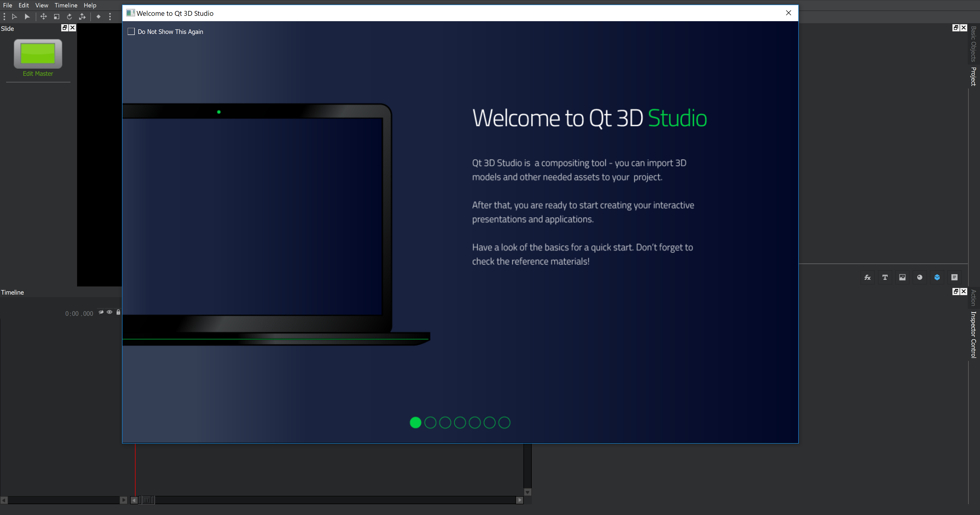The height and width of the screenshot is (515, 980).
Task: Switch to the Basic Objects tab
Action: click(973, 44)
